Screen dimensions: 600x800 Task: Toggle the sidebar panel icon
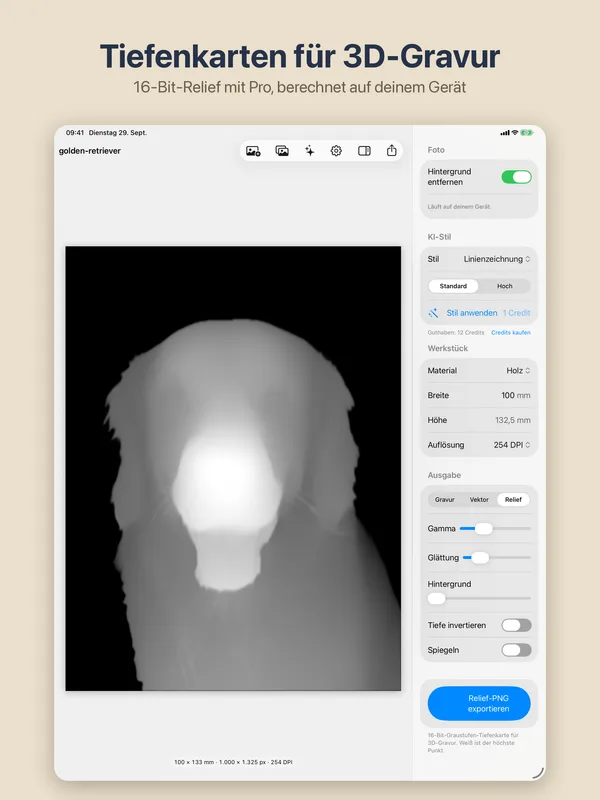coord(364,151)
